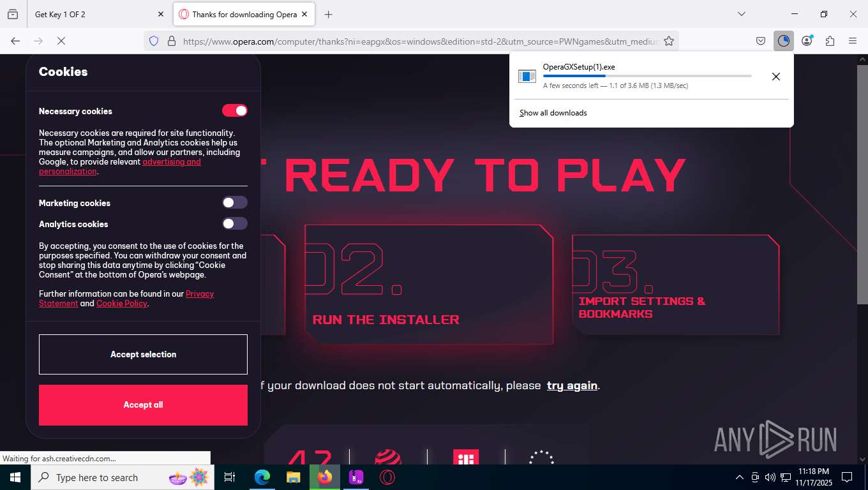The image size is (868, 490).
Task: Open File Explorer from taskbar
Action: [293, 477]
